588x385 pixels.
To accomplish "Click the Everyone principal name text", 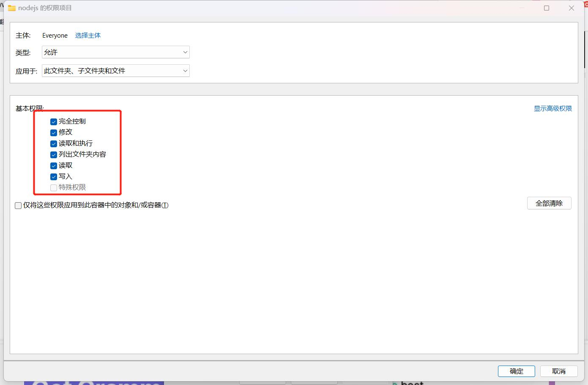I will [55, 36].
